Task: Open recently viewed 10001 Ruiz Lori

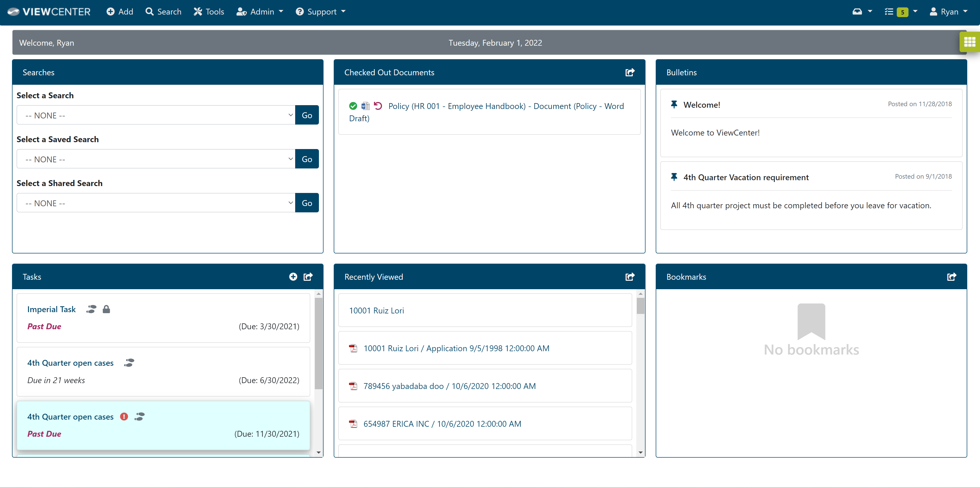Action: pos(377,310)
